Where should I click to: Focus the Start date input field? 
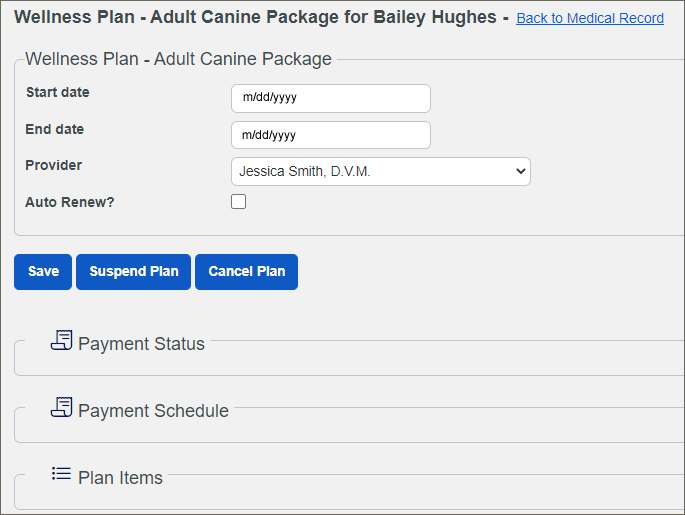(331, 98)
